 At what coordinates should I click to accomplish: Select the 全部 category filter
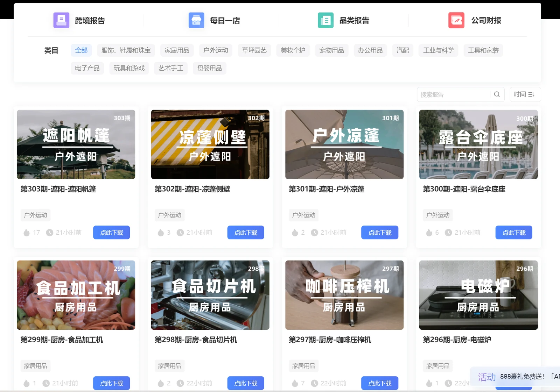(x=81, y=50)
